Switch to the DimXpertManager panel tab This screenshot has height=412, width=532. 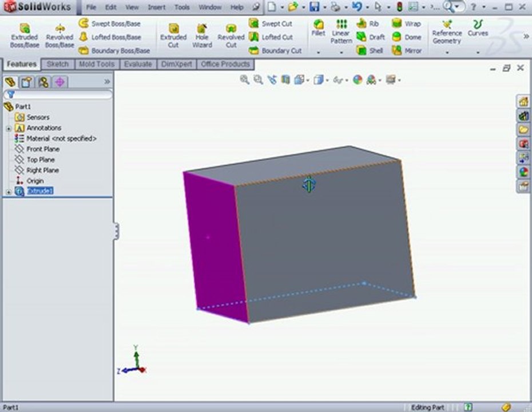tap(59, 82)
